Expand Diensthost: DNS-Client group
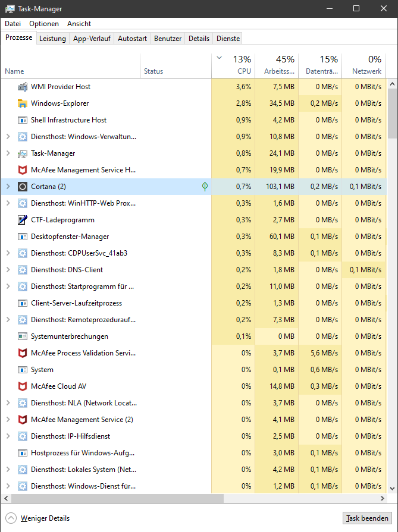 pyautogui.click(x=8, y=269)
